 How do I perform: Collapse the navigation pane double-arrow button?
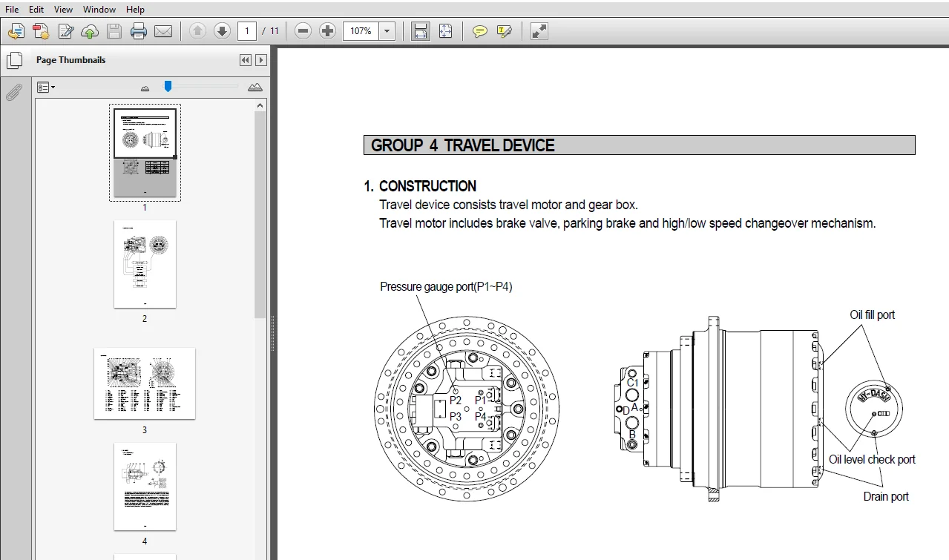[246, 61]
